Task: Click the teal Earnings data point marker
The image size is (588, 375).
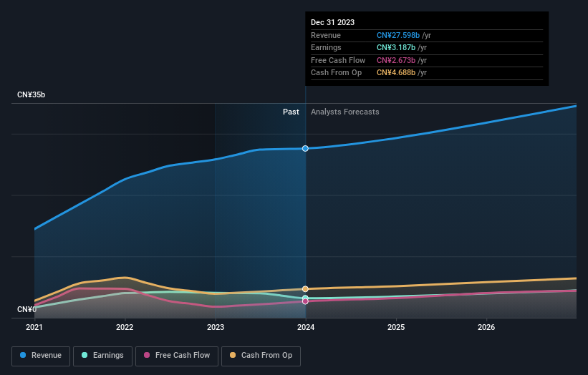Action: pyautogui.click(x=305, y=298)
